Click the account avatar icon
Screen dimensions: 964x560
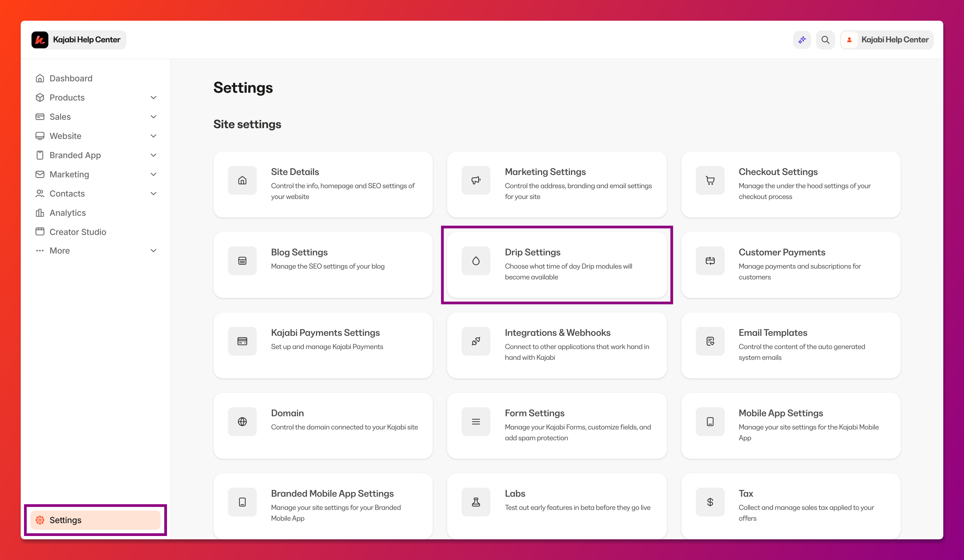click(849, 40)
